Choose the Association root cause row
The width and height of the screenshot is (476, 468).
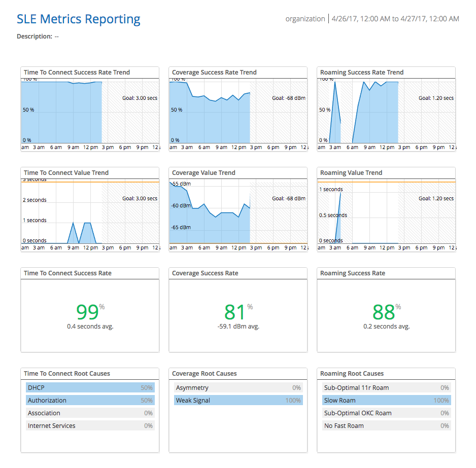(x=90, y=413)
